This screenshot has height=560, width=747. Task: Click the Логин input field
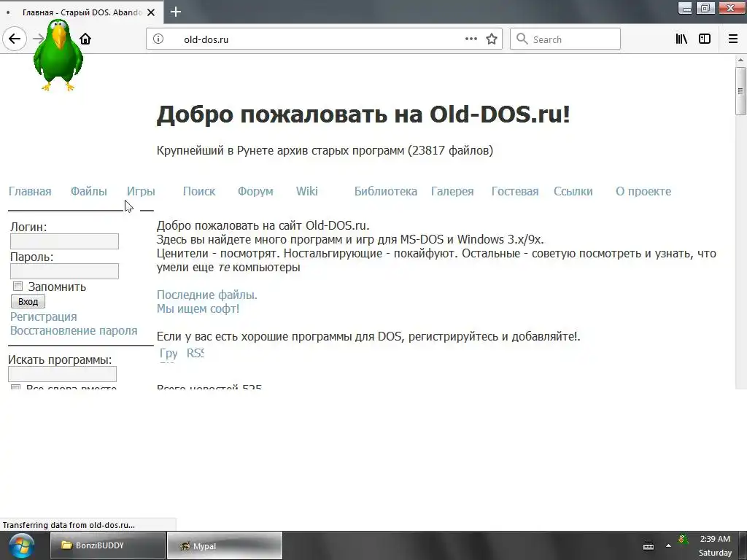[64, 241]
